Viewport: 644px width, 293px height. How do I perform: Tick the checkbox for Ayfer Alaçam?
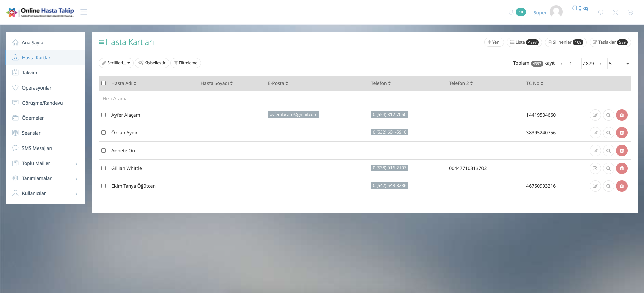point(104,115)
